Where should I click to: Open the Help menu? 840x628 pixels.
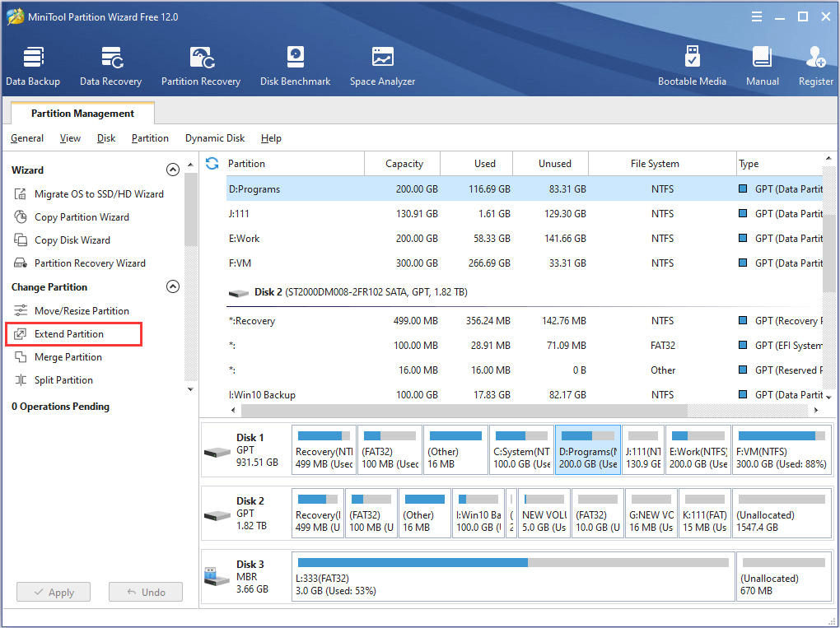271,138
